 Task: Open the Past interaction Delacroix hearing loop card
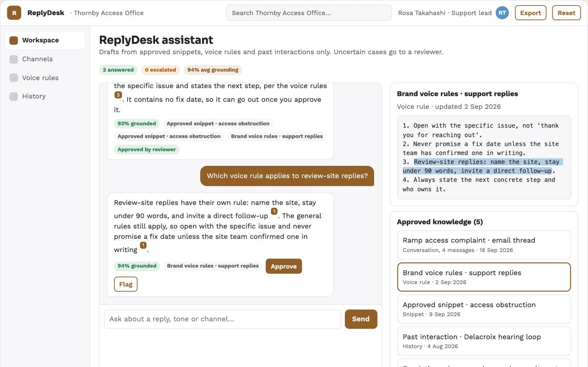484,341
